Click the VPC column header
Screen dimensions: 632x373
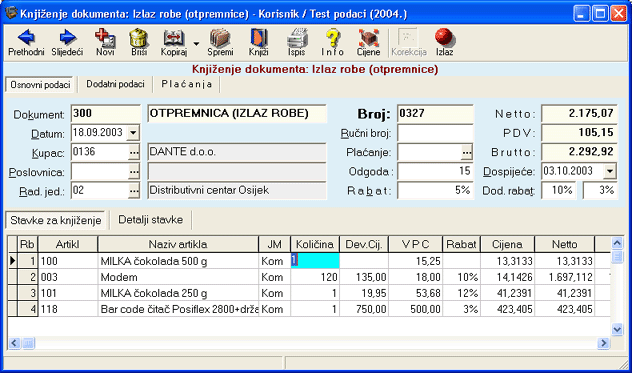click(x=416, y=244)
